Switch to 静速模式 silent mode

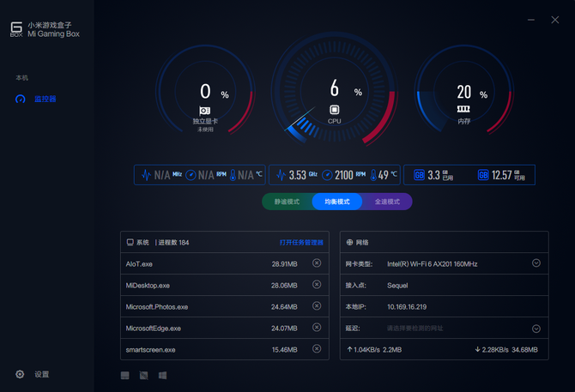(287, 202)
